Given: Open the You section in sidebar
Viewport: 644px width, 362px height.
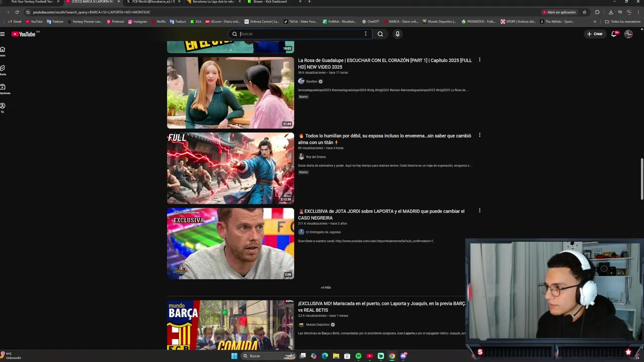Looking at the screenshot, I should click(3, 108).
